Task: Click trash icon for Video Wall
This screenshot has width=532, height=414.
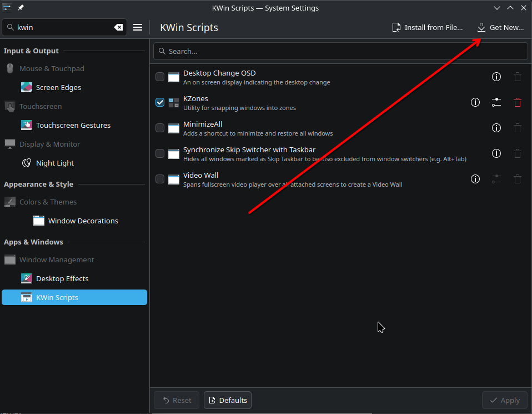Action: pyautogui.click(x=517, y=179)
